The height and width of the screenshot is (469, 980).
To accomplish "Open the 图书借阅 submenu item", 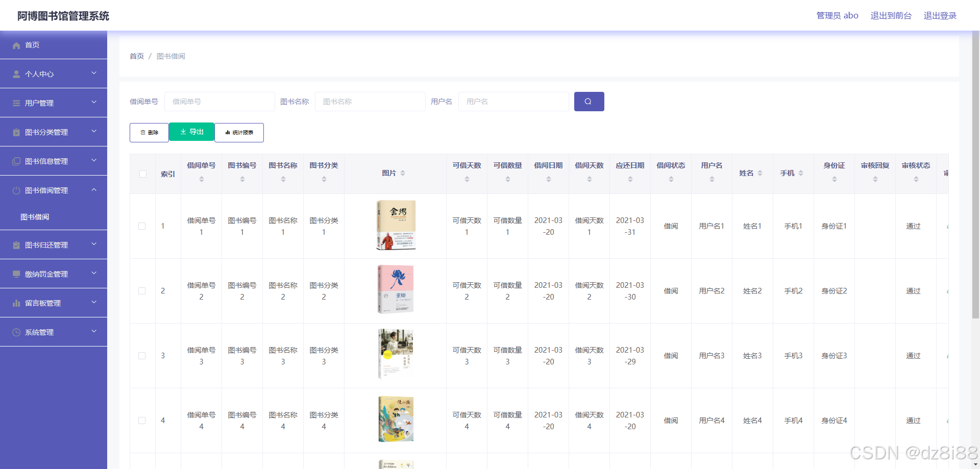I will click(x=35, y=216).
